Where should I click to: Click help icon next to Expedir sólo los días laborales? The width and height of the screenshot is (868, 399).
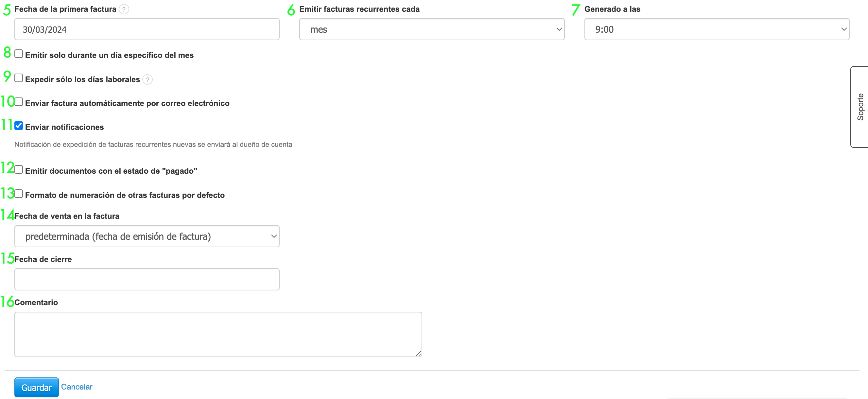click(x=147, y=79)
